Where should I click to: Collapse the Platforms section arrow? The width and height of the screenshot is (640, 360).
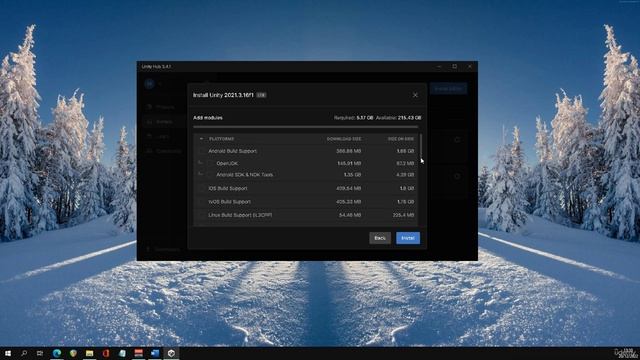[201, 139]
